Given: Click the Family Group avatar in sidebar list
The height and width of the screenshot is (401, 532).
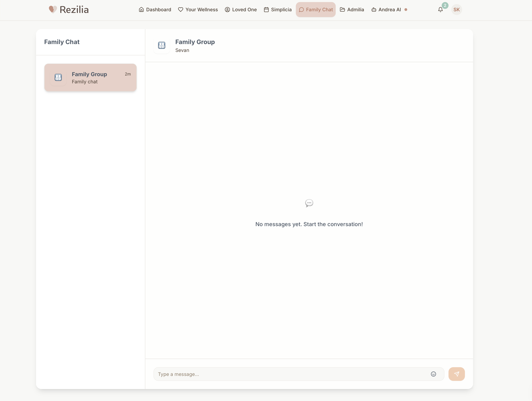Looking at the screenshot, I should tap(58, 78).
